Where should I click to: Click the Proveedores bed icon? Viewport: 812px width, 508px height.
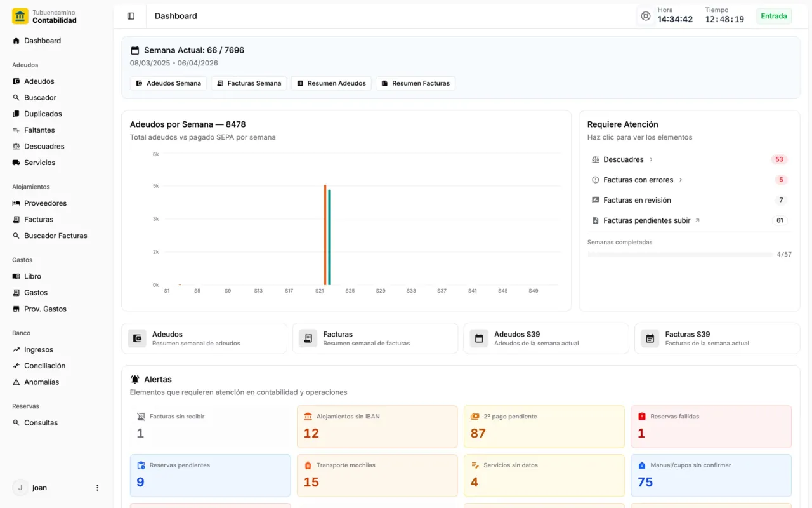click(x=16, y=203)
